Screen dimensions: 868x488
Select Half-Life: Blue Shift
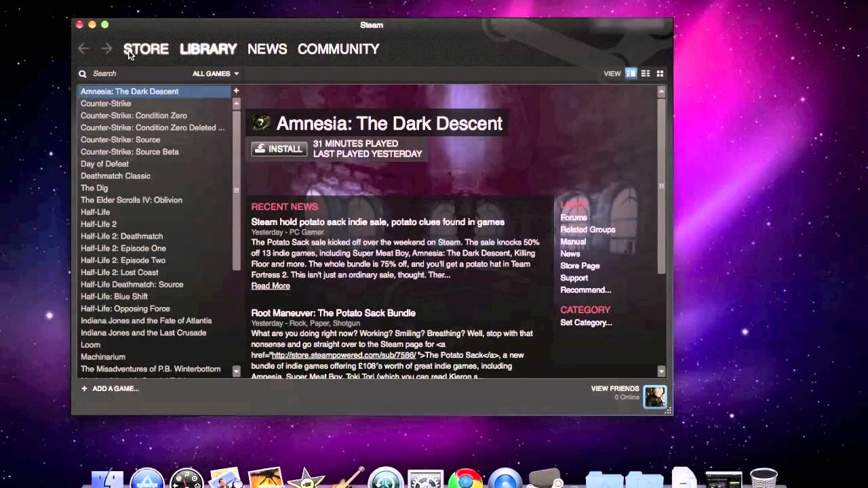(x=155, y=297)
